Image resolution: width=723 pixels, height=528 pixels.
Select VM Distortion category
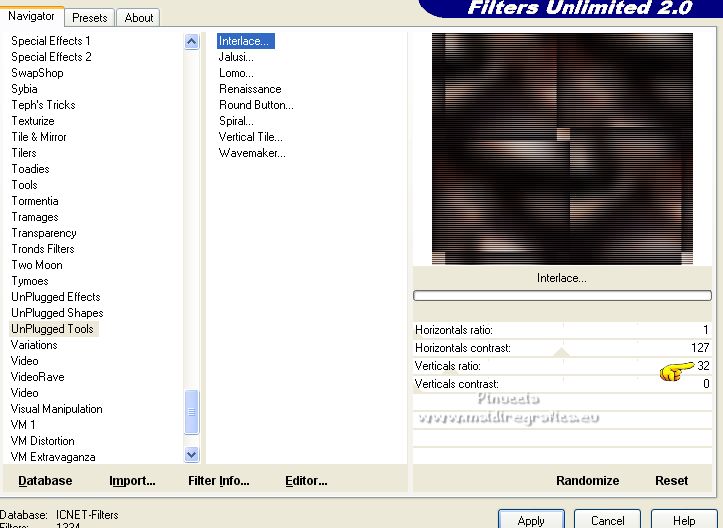[x=43, y=441]
